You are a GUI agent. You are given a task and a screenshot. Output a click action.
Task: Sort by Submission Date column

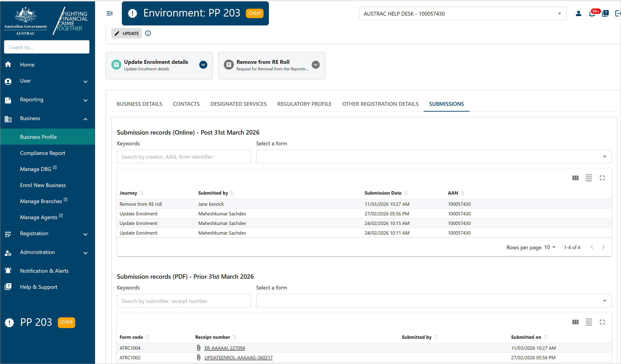406,193
